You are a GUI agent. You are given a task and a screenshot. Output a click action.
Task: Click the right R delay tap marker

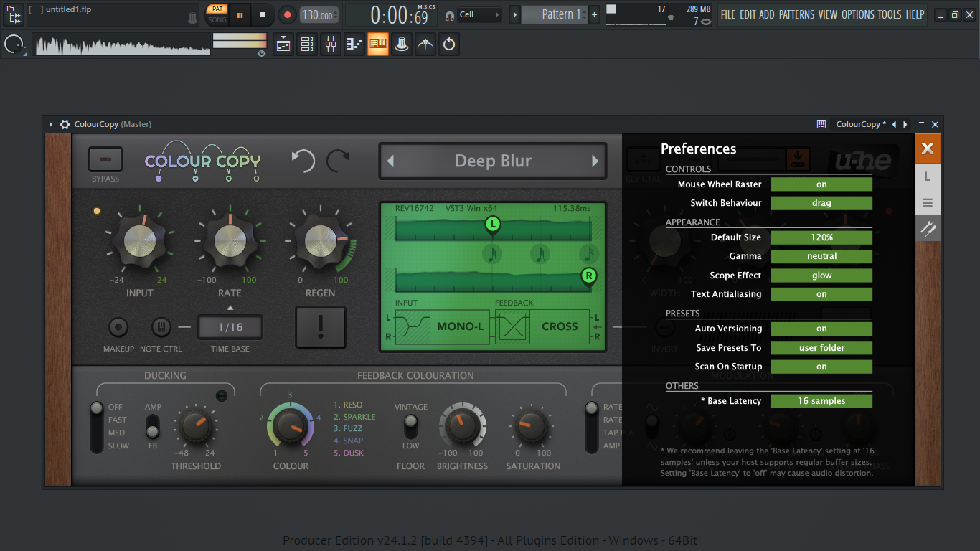point(589,276)
